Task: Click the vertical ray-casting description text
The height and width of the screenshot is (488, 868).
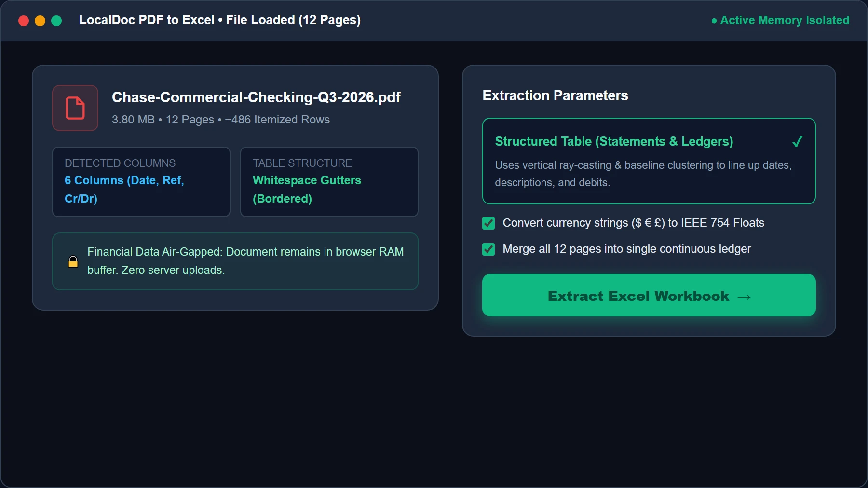Action: pyautogui.click(x=643, y=174)
